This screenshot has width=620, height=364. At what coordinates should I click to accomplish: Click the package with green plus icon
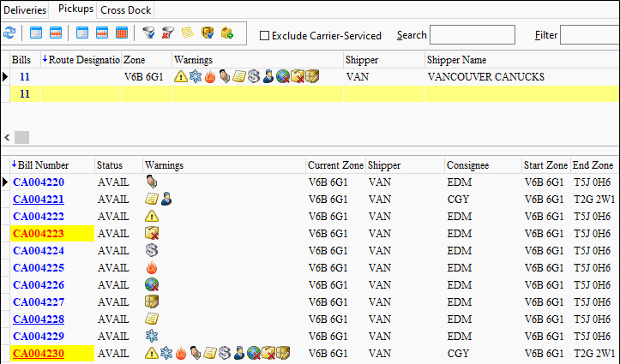[x=227, y=33]
